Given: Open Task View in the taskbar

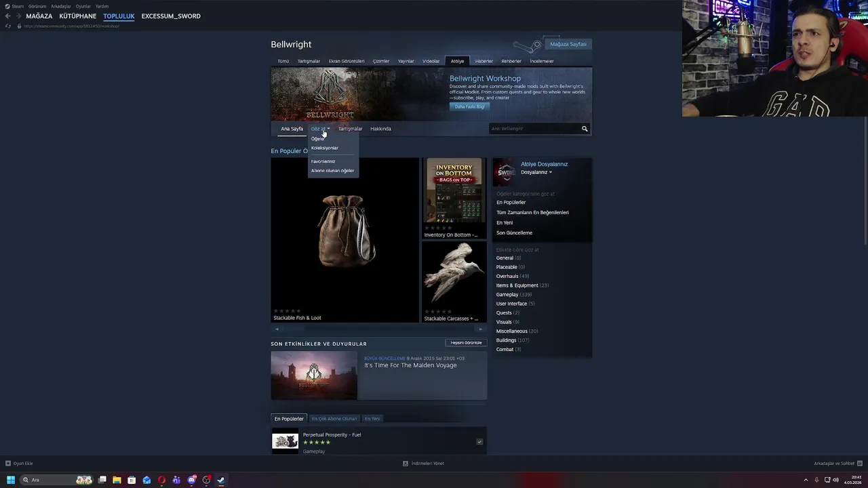Looking at the screenshot, I should pyautogui.click(x=102, y=480).
